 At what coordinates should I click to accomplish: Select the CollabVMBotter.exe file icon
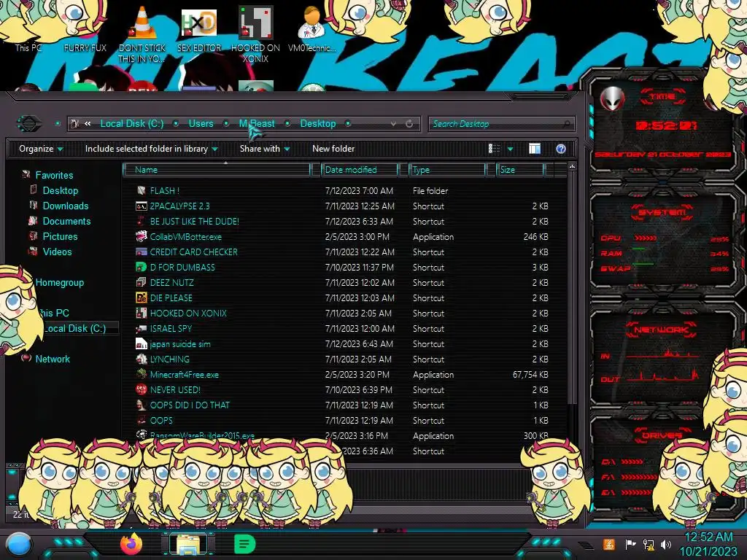tap(141, 237)
